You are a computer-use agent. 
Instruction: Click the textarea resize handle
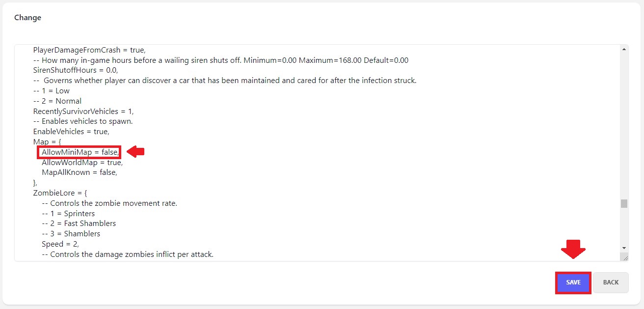(624, 257)
